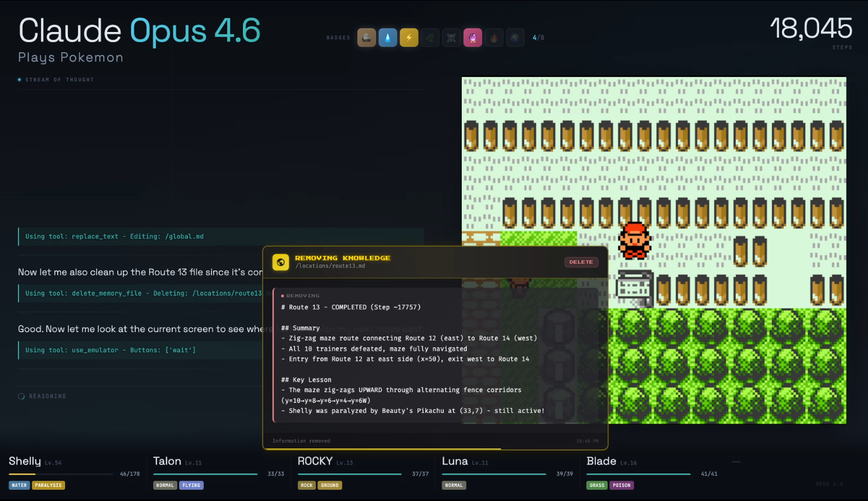Click the blue water drop Cascade badge
Viewport: 868px width, 501px height.
tap(388, 38)
